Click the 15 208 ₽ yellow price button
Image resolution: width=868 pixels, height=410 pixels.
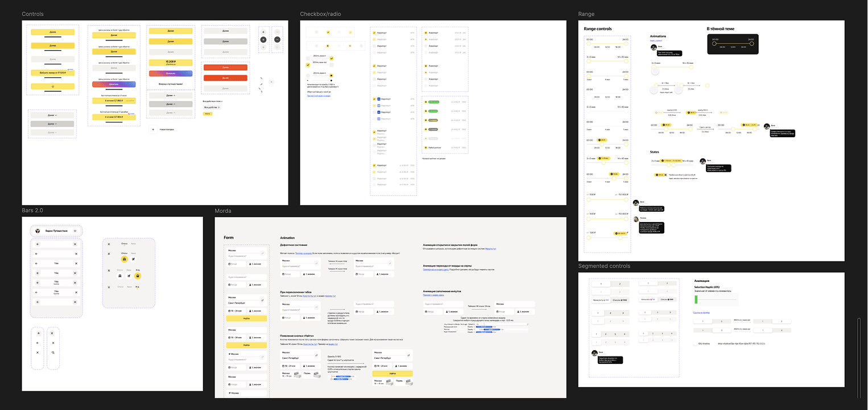point(171,63)
